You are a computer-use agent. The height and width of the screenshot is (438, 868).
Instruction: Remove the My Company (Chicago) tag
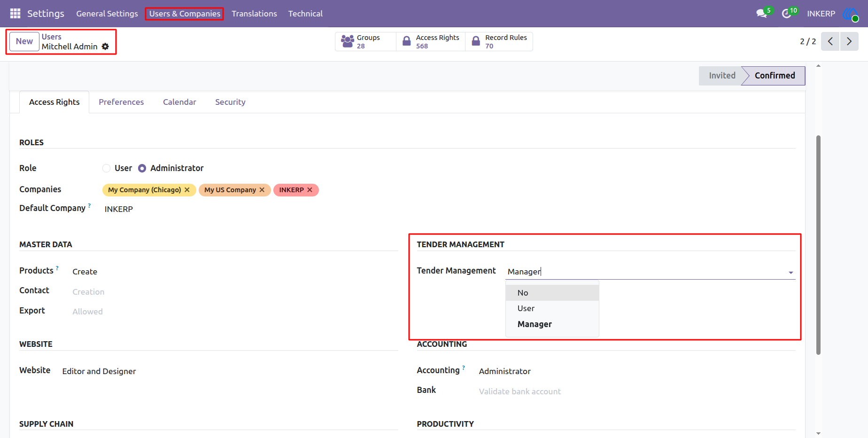click(187, 190)
